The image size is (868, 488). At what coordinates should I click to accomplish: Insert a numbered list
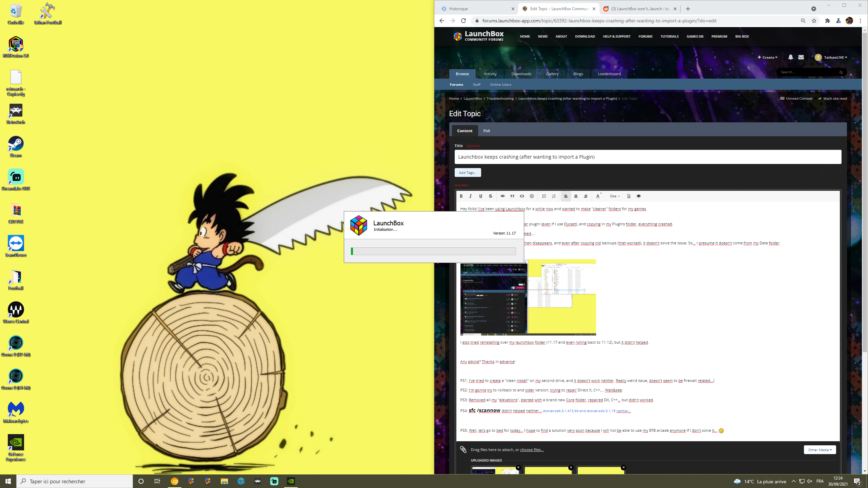coord(554,196)
